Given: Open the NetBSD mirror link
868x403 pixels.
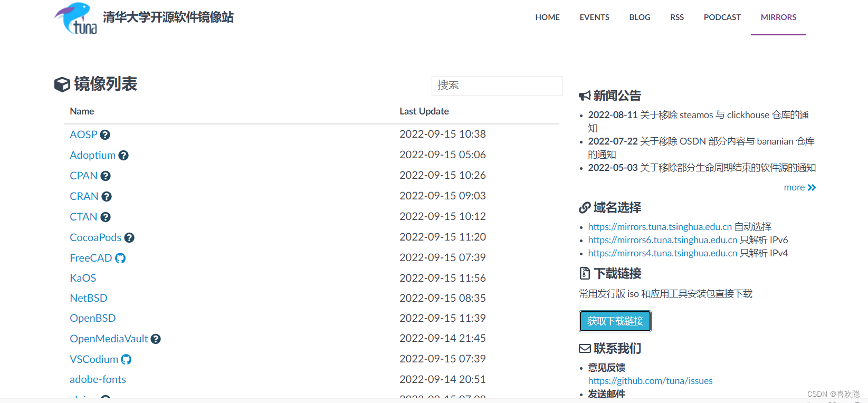Looking at the screenshot, I should [89, 298].
